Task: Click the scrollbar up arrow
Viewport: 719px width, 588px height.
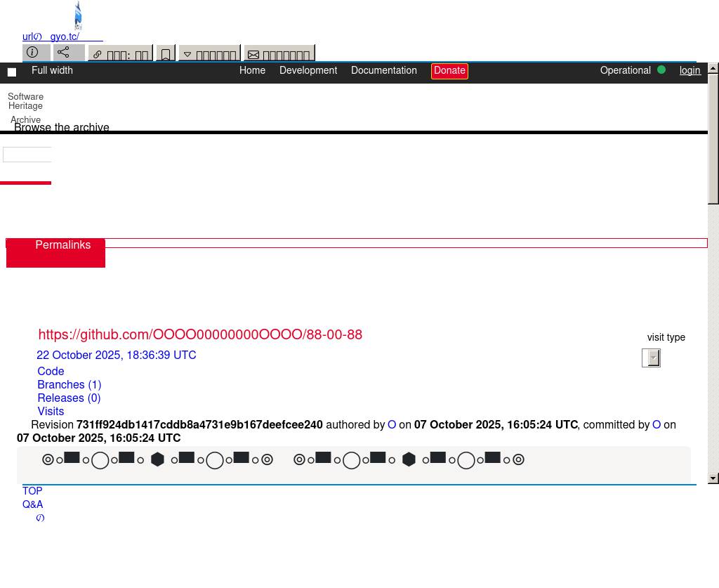Action: tap(713, 68)
